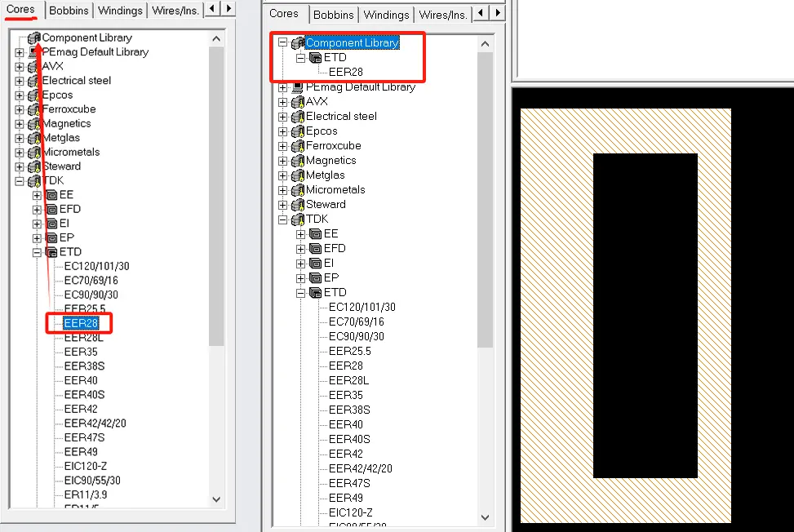Select ER11/3.9 in the left panel
The width and height of the screenshot is (794, 532).
tap(86, 494)
